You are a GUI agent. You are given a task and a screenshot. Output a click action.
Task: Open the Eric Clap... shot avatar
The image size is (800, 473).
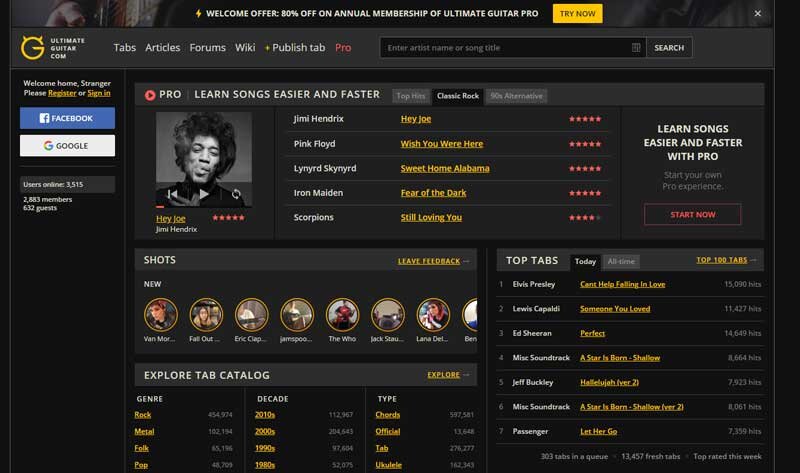pos(252,315)
